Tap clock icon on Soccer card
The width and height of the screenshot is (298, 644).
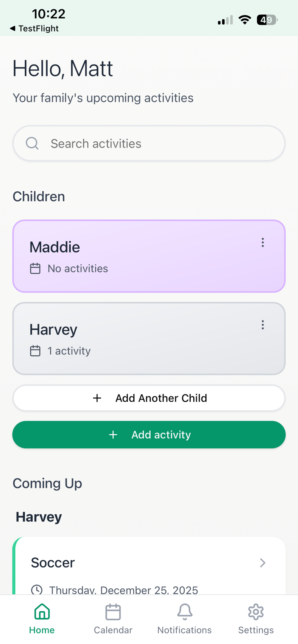pos(37,590)
